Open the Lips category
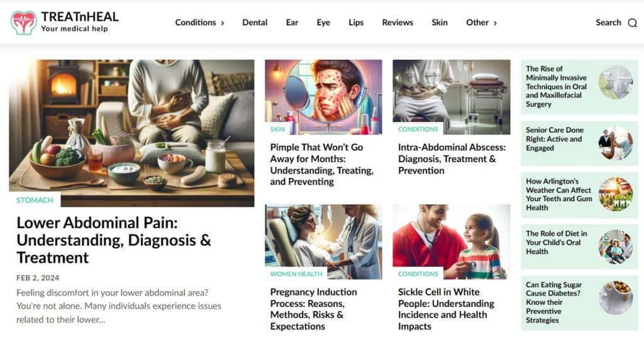Screen dimensions: 644x337 (356, 23)
